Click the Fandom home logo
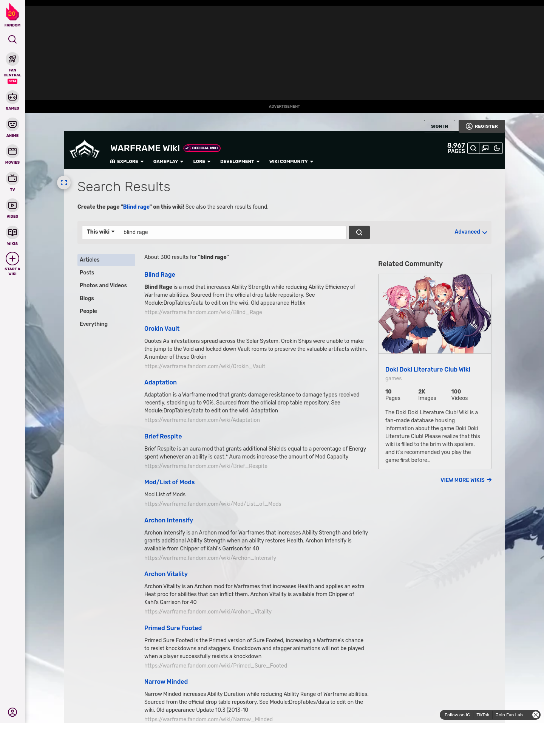 point(12,15)
